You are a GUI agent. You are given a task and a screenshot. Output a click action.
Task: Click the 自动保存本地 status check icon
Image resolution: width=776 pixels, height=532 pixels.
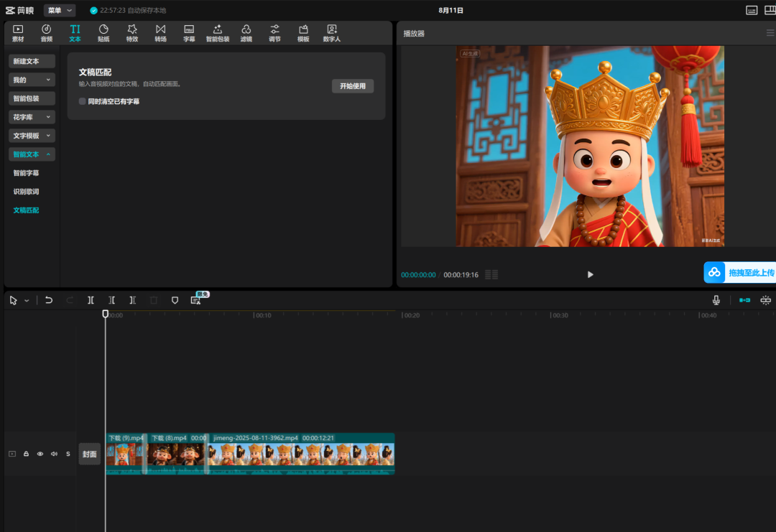93,10
